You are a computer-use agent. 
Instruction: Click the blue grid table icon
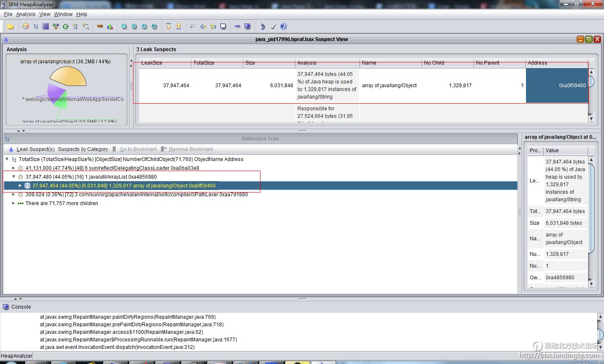pos(45,26)
